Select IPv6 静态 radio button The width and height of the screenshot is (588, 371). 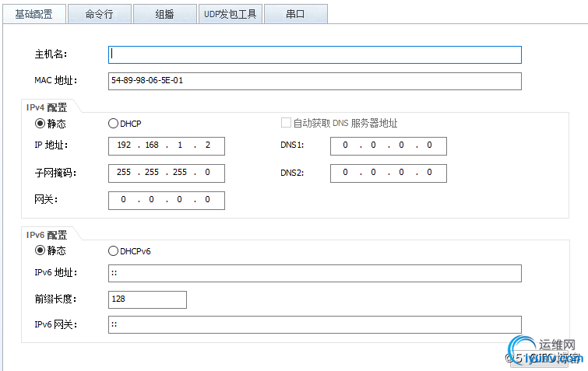[40, 250]
